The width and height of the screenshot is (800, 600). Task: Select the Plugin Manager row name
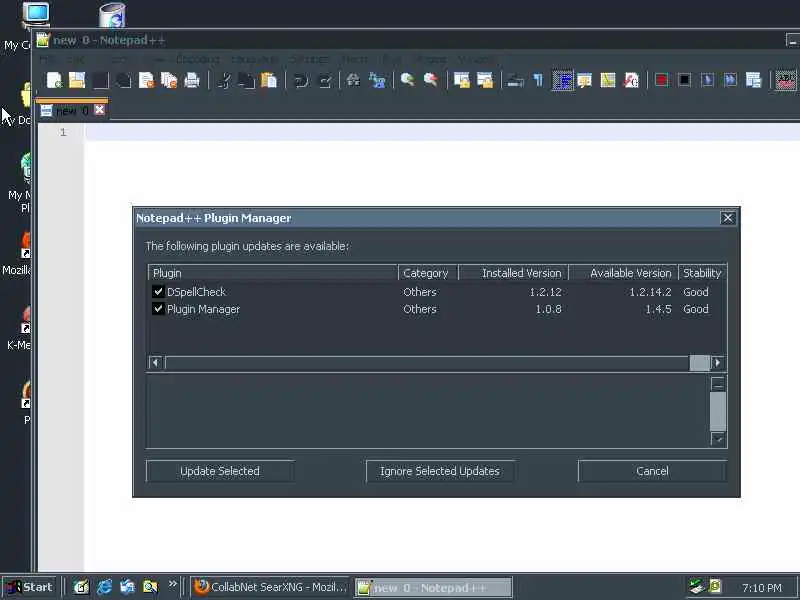[x=204, y=309]
